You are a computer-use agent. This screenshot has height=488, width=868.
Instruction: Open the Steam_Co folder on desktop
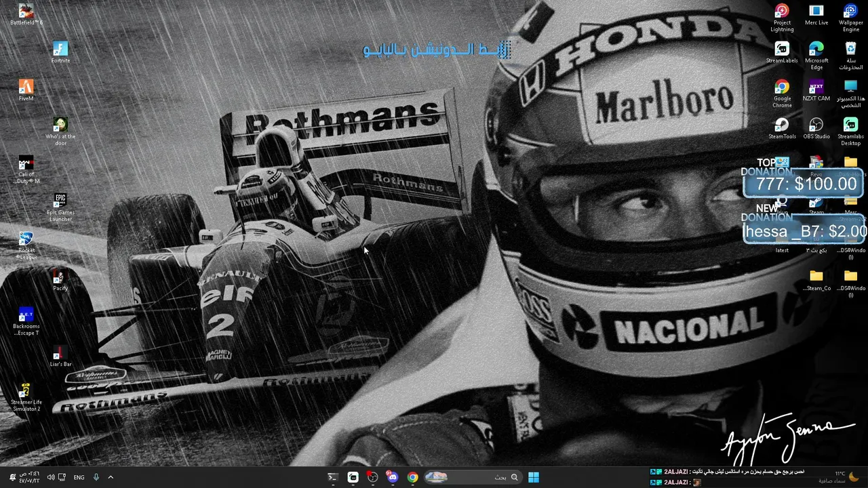click(x=816, y=280)
